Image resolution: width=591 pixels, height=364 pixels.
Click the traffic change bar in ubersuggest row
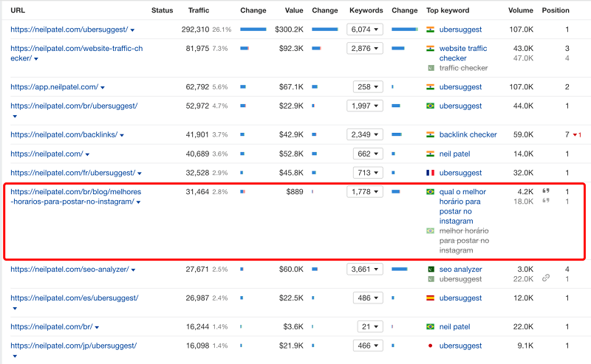pyautogui.click(x=253, y=30)
